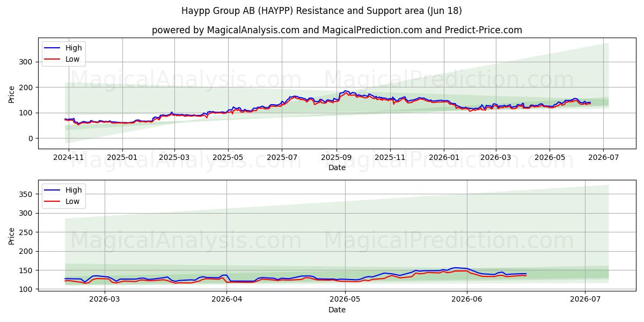
Task: Click the 'Date' x-axis title of the top chart
Action: 337,168
